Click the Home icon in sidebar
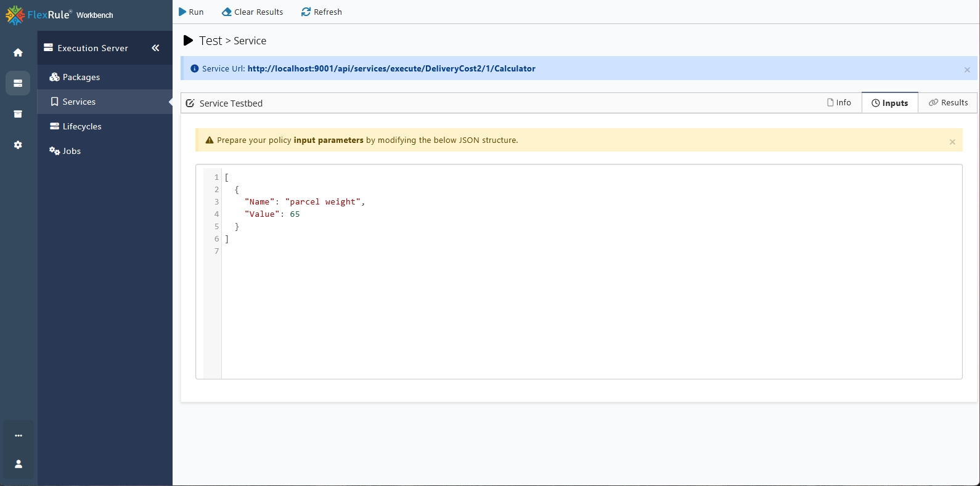Screen dimensions: 980x486 (18, 52)
